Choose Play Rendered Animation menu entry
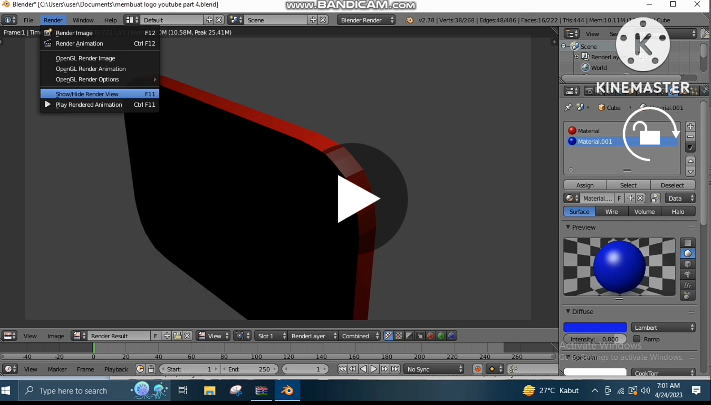 click(99, 105)
